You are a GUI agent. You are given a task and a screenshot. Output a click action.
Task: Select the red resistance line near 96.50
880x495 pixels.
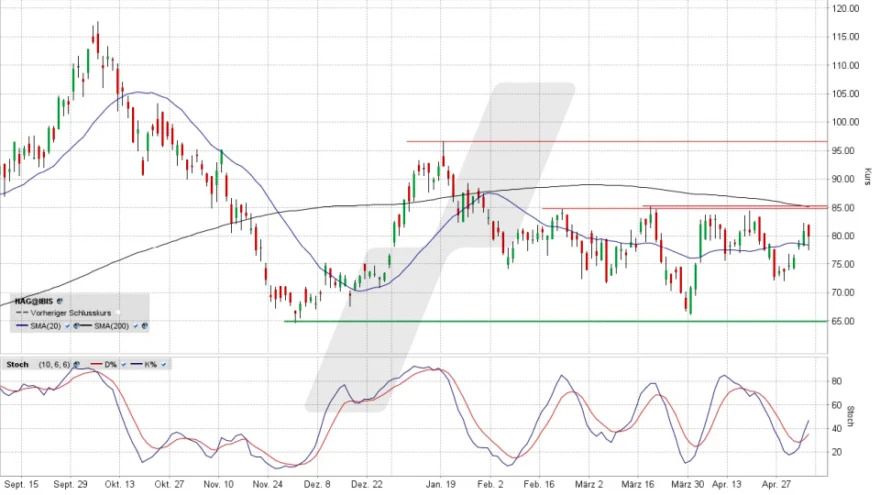(617, 141)
